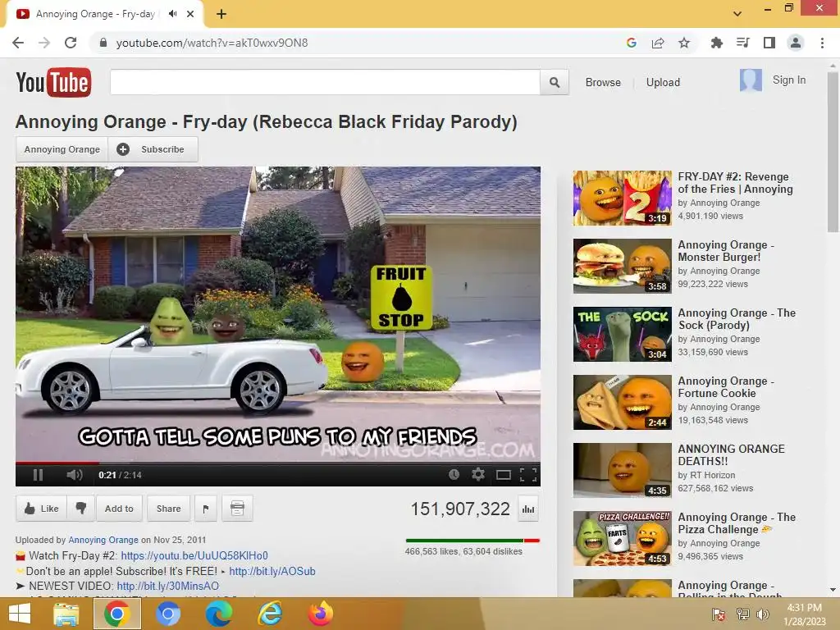Open FRY-DAY #2 Revenge of the Fries thumbnail
Image resolution: width=840 pixels, height=630 pixels.
(x=622, y=199)
